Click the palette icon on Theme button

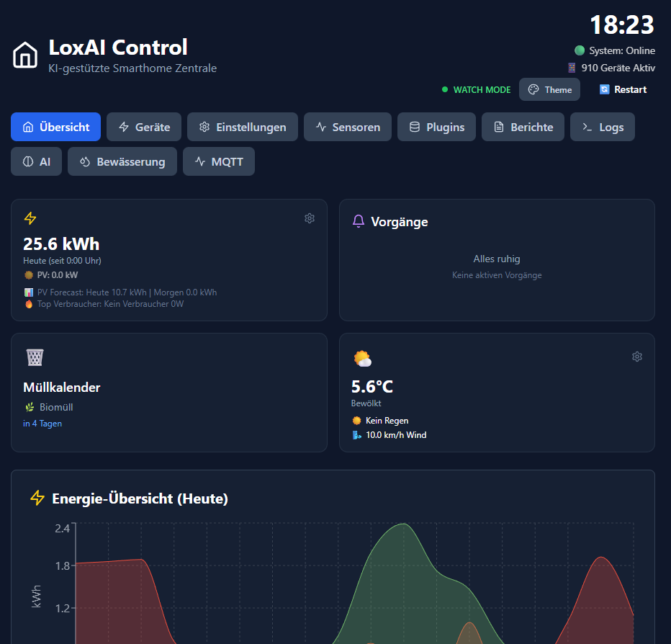click(533, 89)
